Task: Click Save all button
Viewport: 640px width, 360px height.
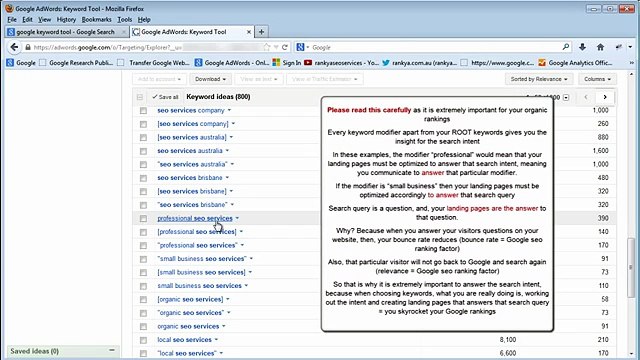Action: coord(165,97)
